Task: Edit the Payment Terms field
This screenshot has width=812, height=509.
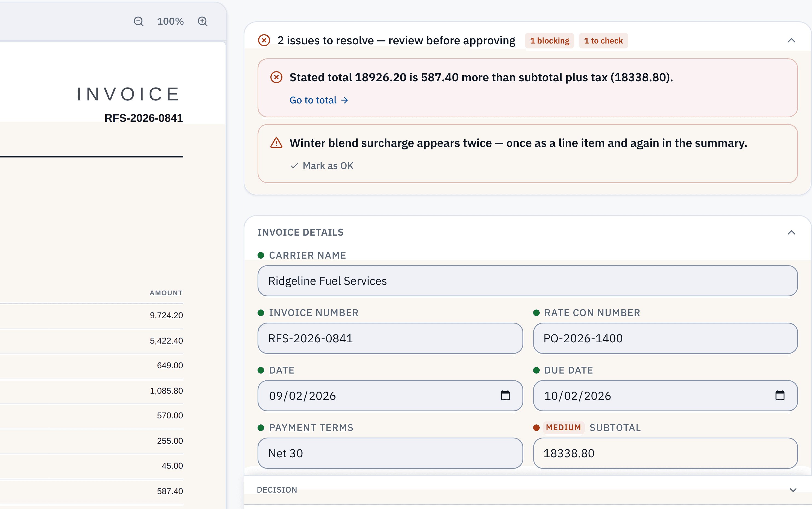Action: point(390,453)
